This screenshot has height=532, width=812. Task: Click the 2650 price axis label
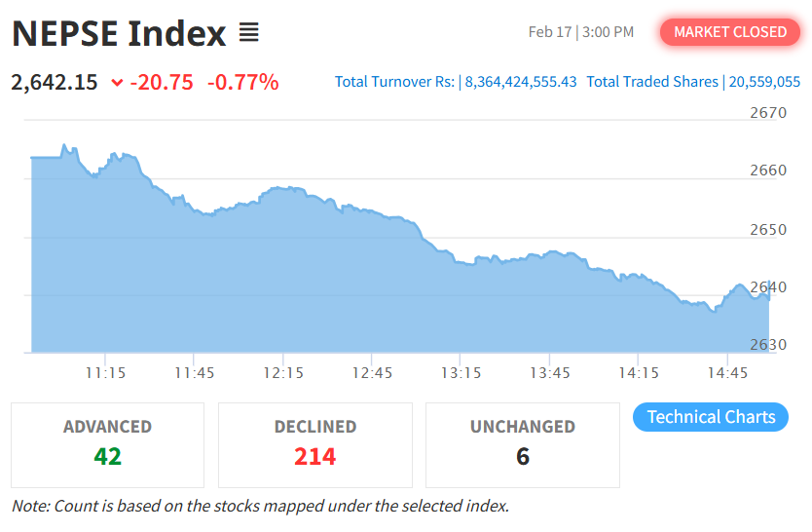click(x=768, y=230)
